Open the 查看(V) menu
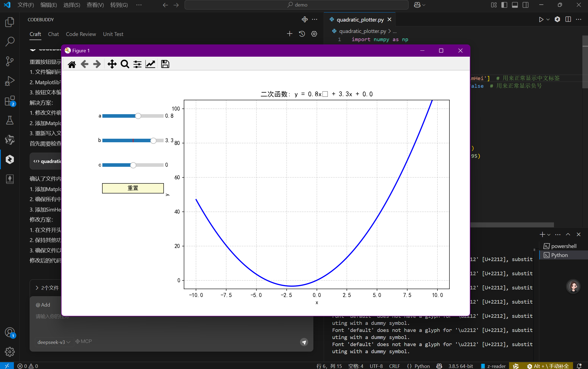 [x=95, y=5]
